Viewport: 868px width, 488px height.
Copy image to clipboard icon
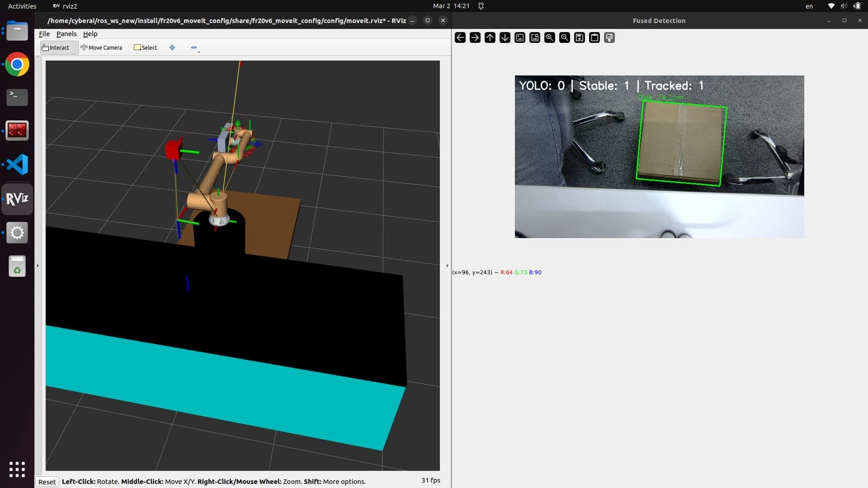[595, 37]
